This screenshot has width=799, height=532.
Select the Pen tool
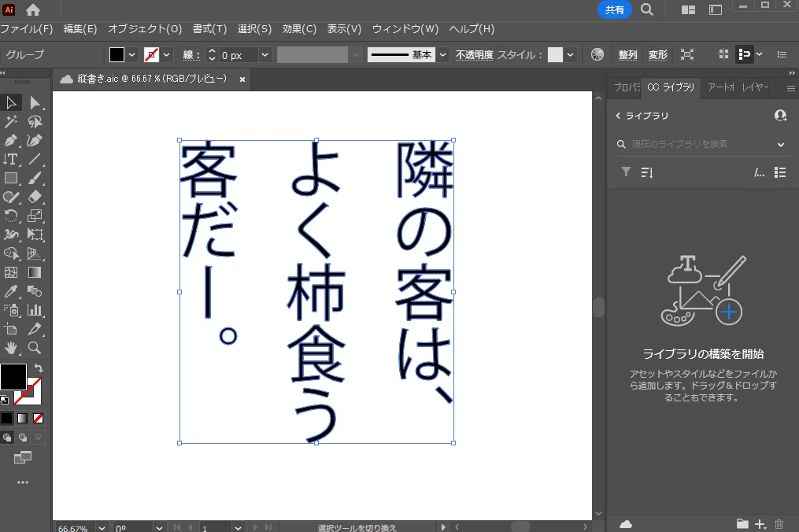pos(11,140)
